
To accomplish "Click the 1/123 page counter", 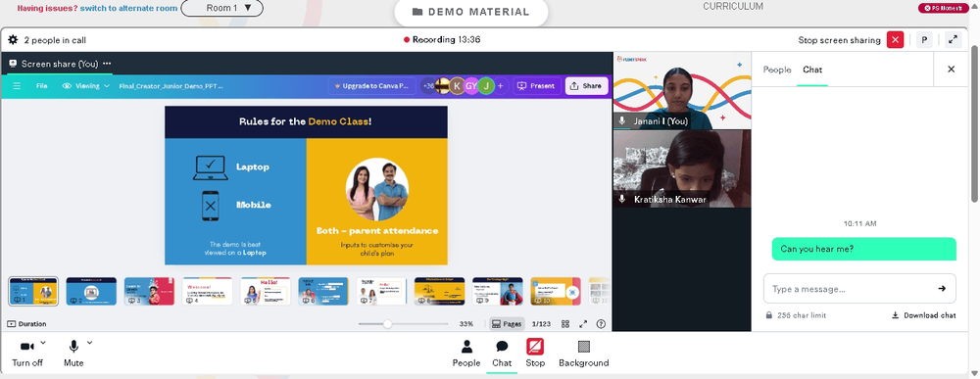I will 541,324.
